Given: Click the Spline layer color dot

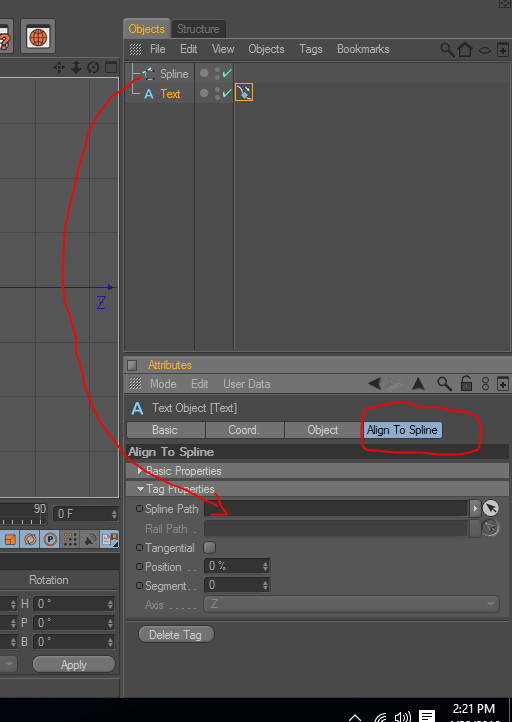Looking at the screenshot, I should point(204,73).
